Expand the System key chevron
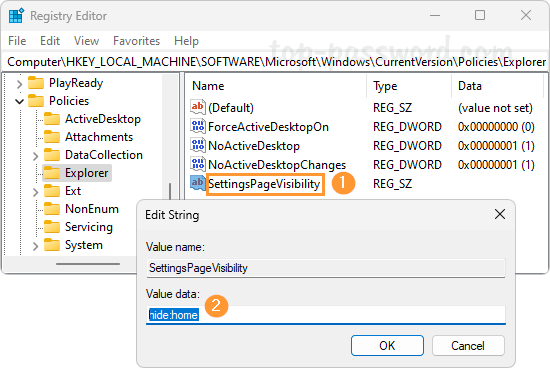 tap(35, 246)
